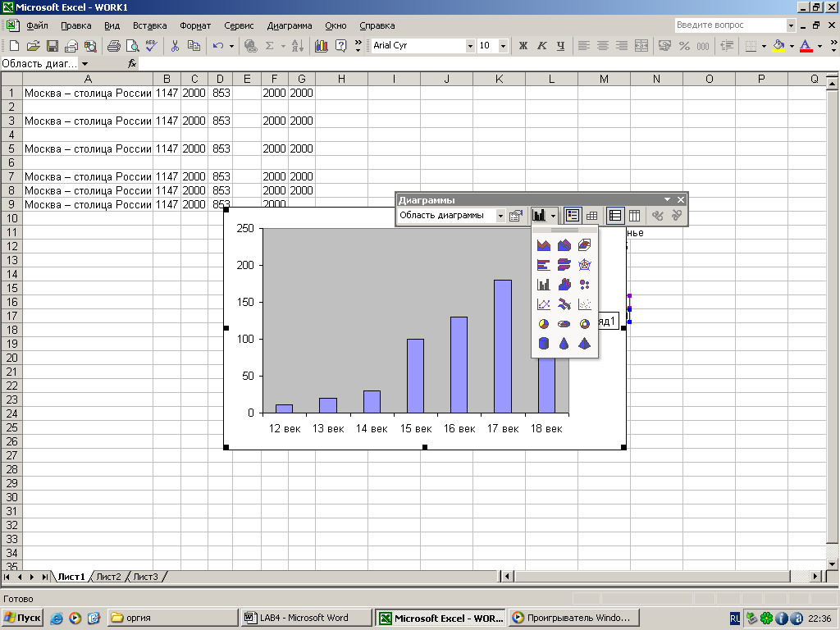Select the Line chart type
The width and height of the screenshot is (840, 630).
coord(543,304)
